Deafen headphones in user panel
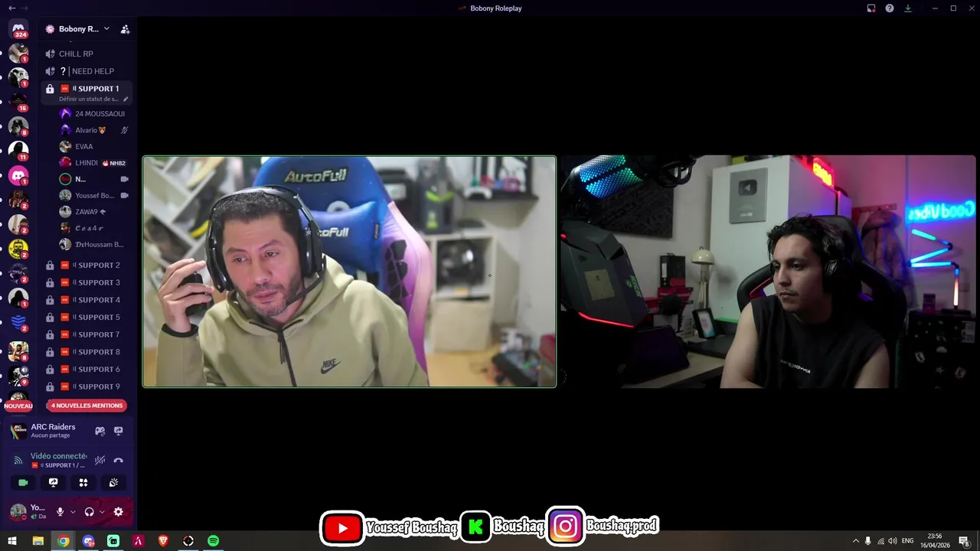 (89, 512)
